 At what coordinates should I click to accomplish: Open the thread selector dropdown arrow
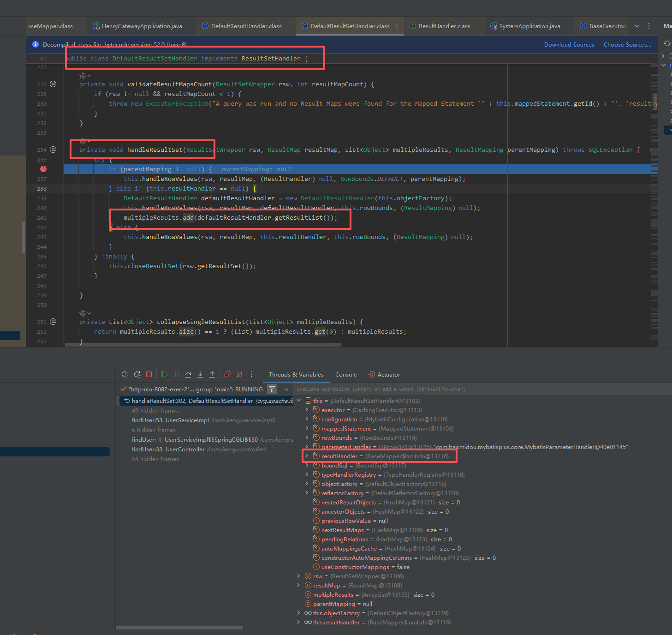[286, 389]
